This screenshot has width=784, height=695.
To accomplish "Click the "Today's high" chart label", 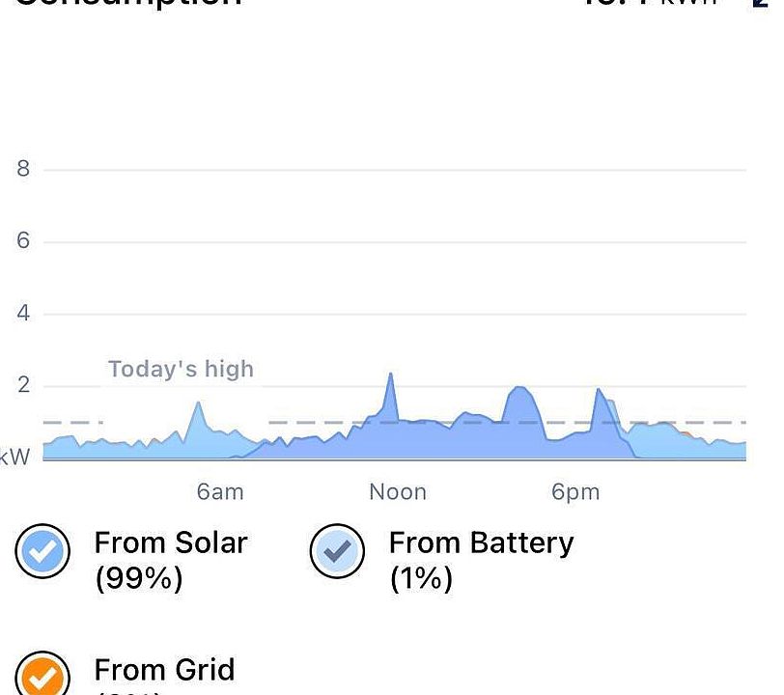I will click(181, 369).
